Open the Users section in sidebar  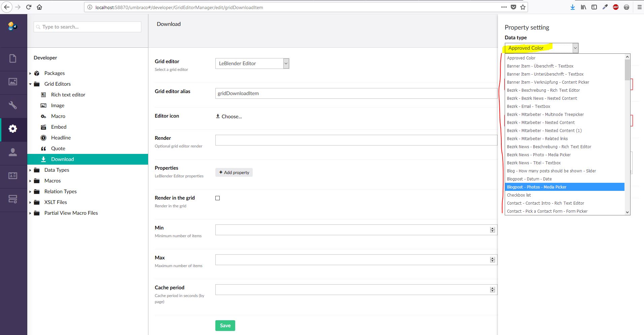[x=13, y=152]
